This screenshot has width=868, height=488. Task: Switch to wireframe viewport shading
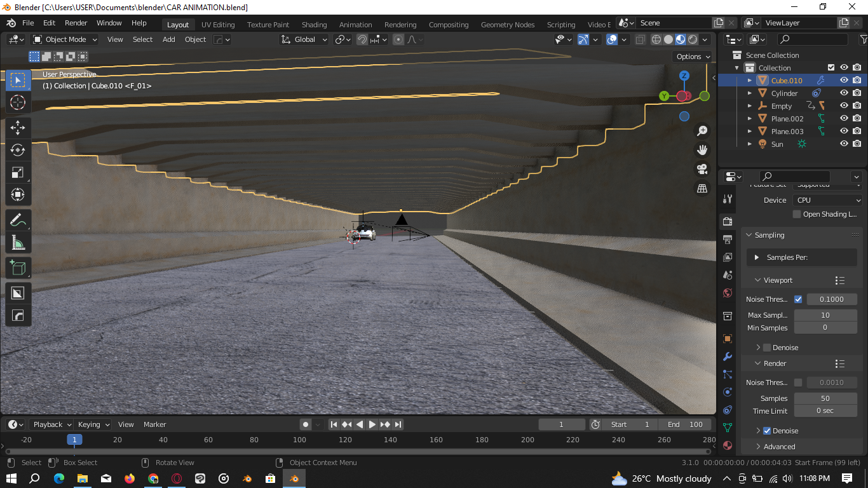656,39
